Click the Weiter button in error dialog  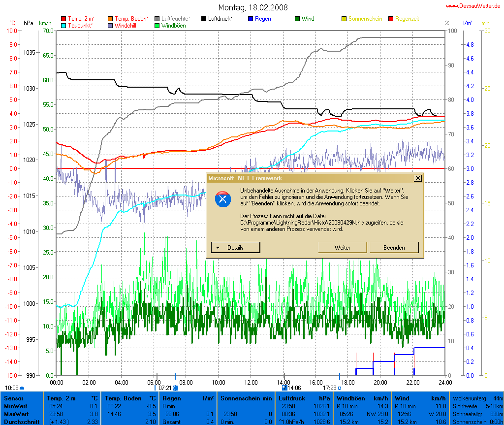coord(342,247)
